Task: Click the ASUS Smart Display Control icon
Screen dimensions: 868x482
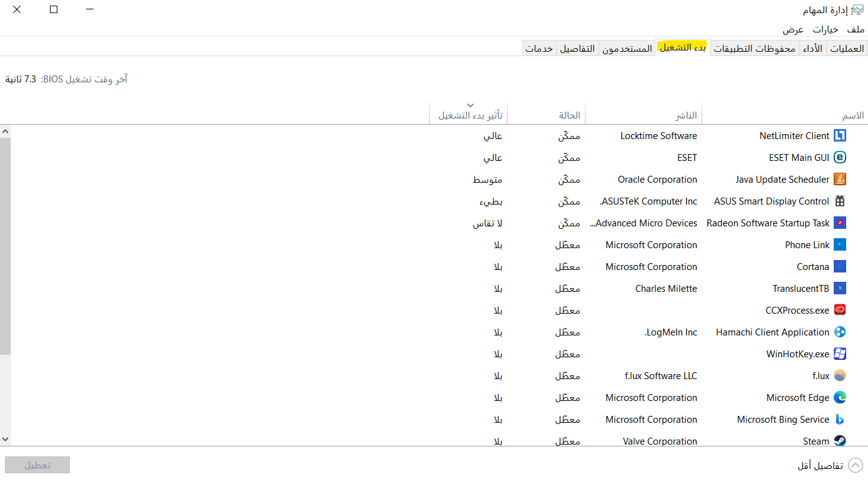Action: (840, 201)
